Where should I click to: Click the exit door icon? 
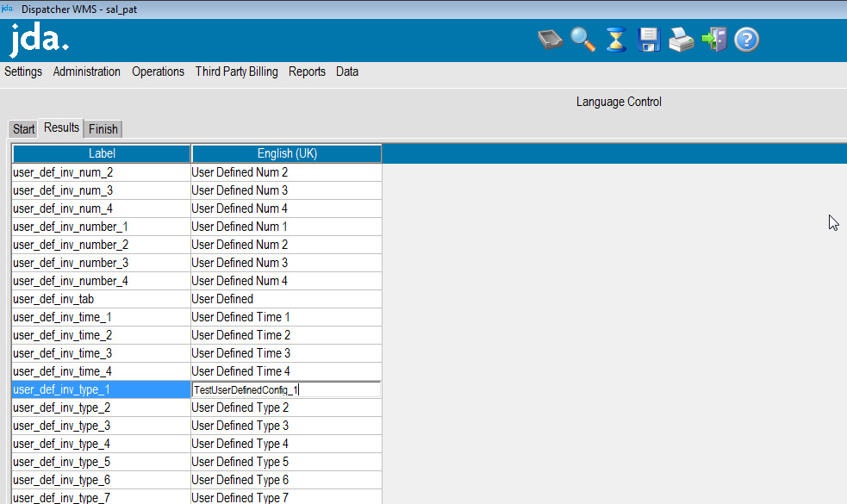tap(714, 40)
